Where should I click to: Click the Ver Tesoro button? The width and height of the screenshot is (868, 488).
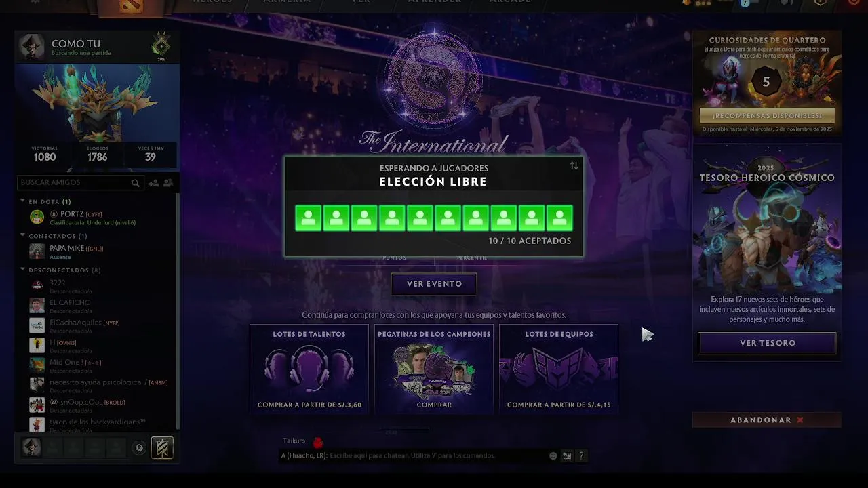coord(767,343)
